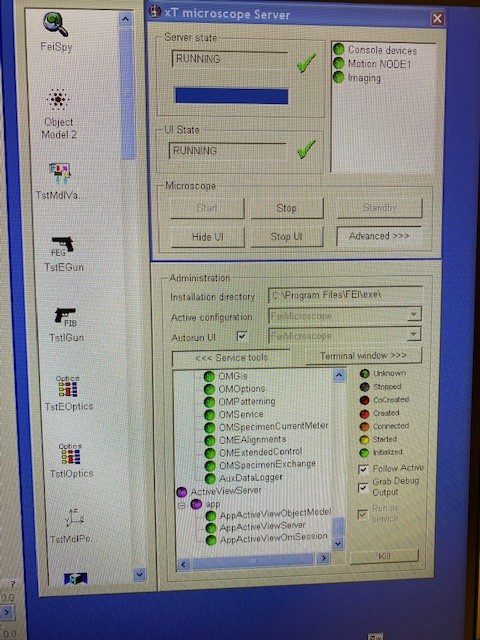
Task: Click the Initialized legend green icon
Action: click(364, 453)
